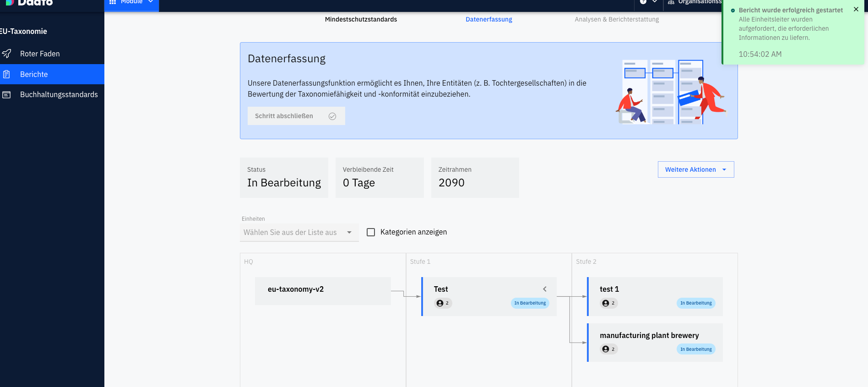The image size is (868, 387).
Task: Click the 10:54:02 AM notification timestamp
Action: [x=760, y=54]
